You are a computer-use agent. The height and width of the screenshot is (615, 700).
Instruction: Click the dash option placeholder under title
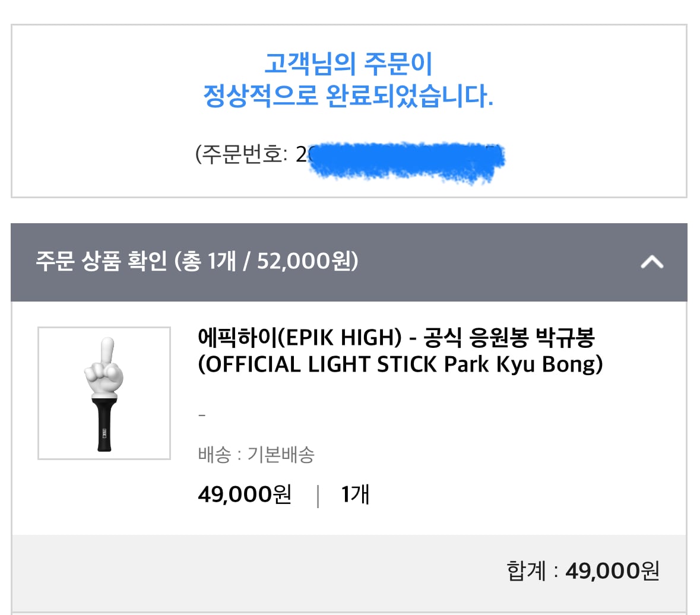tap(202, 416)
